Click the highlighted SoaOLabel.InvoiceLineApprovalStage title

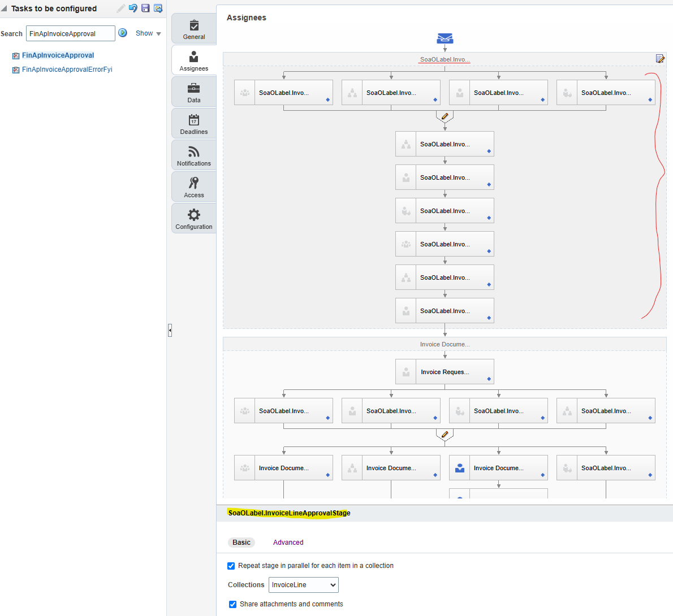[290, 513]
